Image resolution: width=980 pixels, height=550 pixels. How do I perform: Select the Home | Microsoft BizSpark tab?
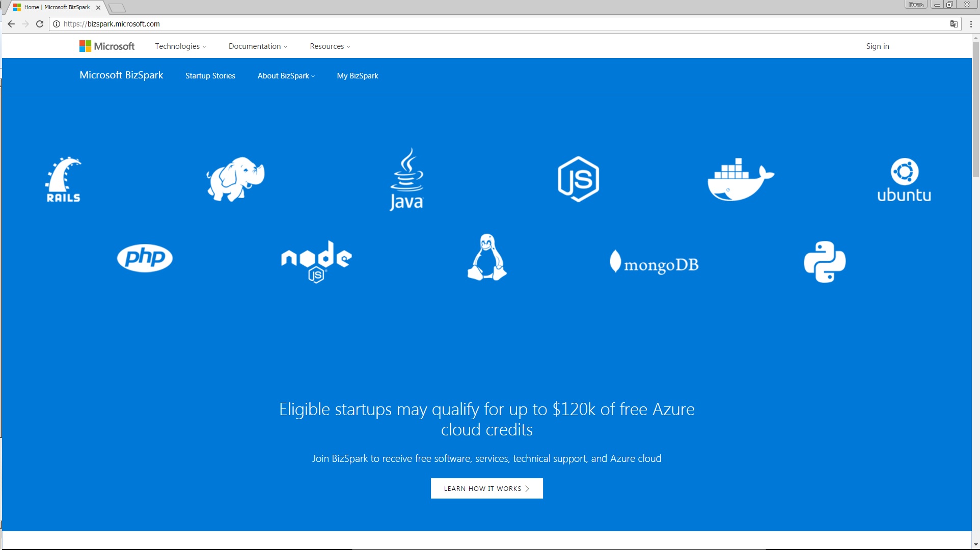[56, 8]
